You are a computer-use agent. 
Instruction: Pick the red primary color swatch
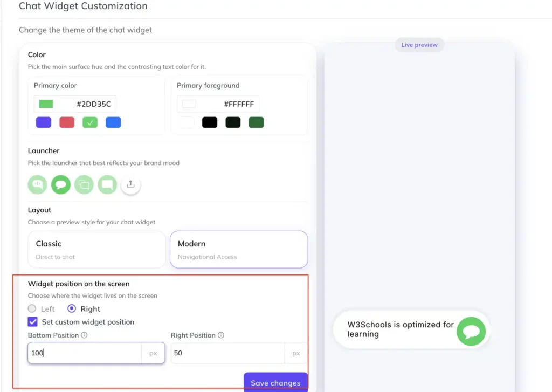point(67,122)
